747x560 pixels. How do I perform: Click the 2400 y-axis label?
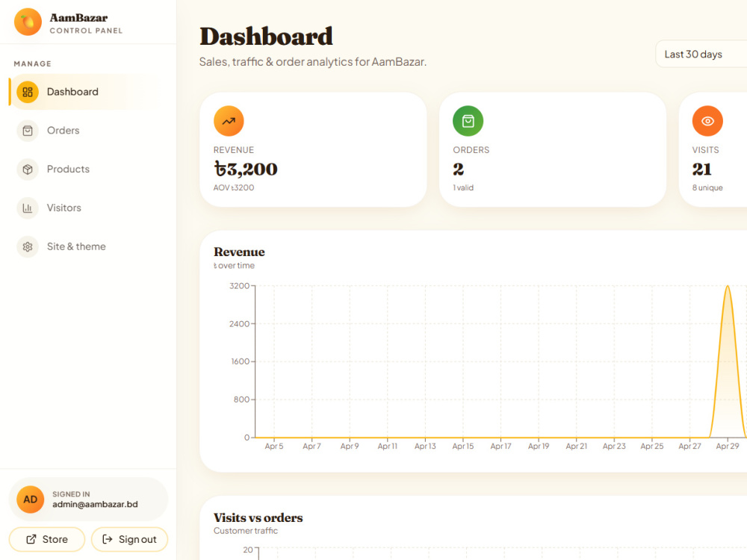click(239, 324)
